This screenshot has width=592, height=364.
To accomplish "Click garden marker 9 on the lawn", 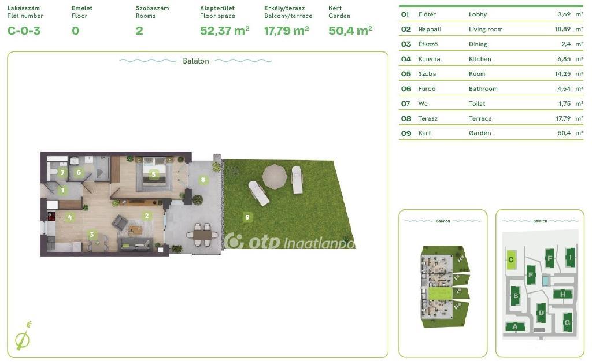I will click(247, 217).
